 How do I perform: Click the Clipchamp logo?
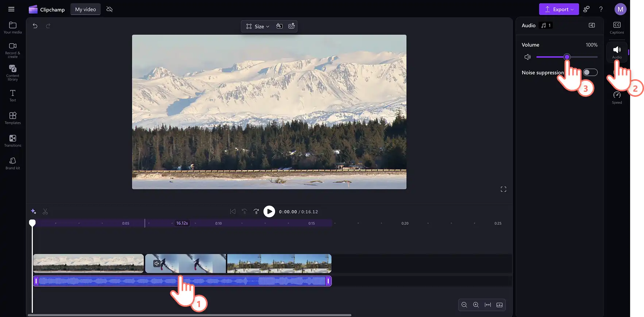47,9
